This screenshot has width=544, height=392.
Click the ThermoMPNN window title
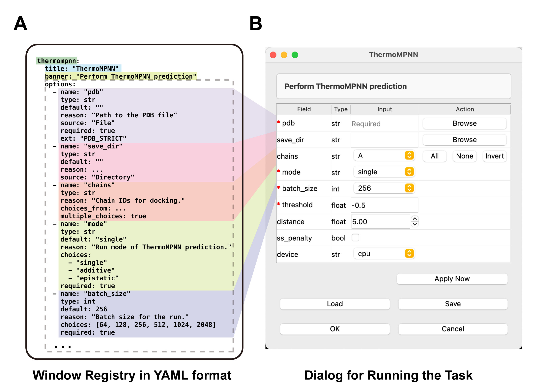393,54
